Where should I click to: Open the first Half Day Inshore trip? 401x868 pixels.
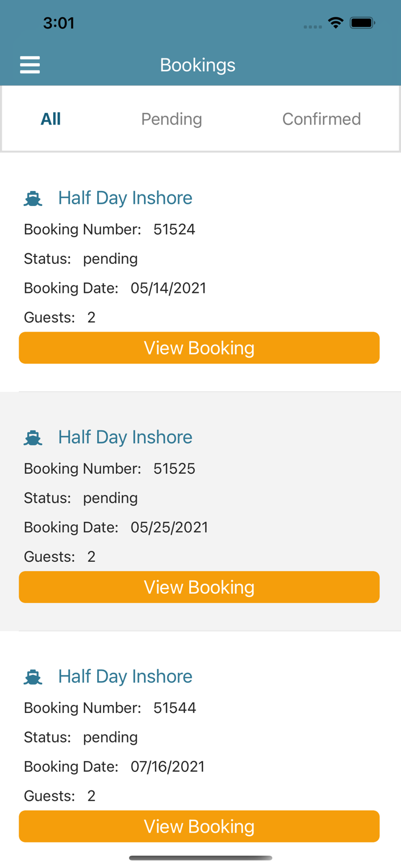click(126, 197)
